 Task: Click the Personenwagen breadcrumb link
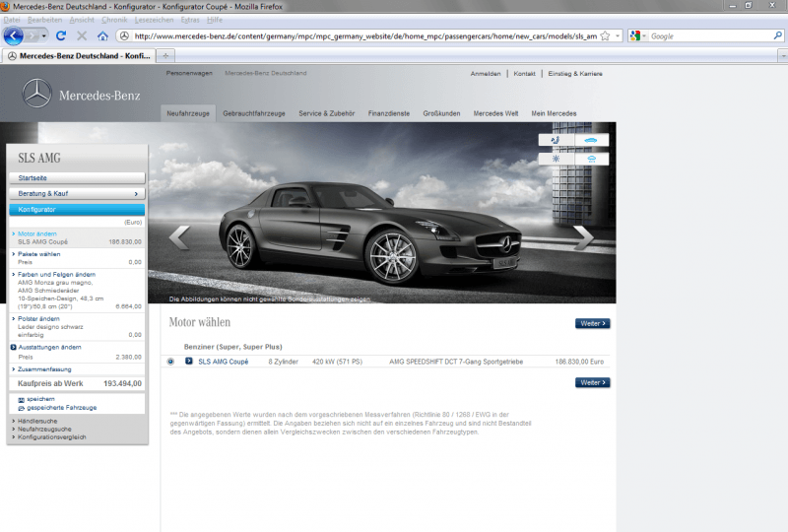tap(189, 73)
